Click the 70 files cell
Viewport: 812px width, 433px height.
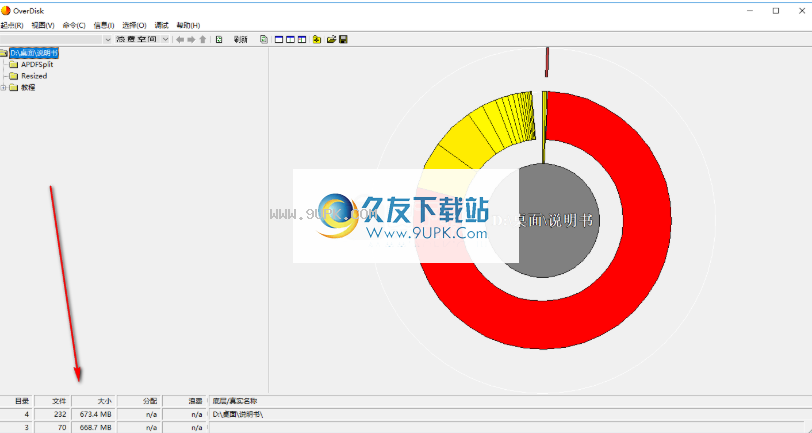53,427
